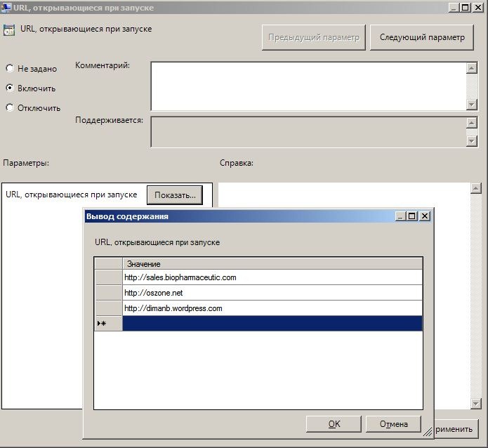Click the "Значение" column header
488x448 pixels.
(272, 264)
